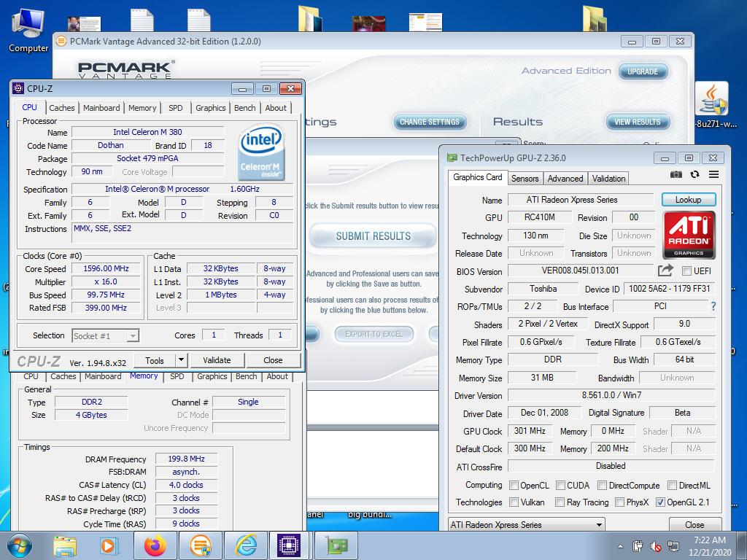Click the ATI Radeon graphics logo

689,236
